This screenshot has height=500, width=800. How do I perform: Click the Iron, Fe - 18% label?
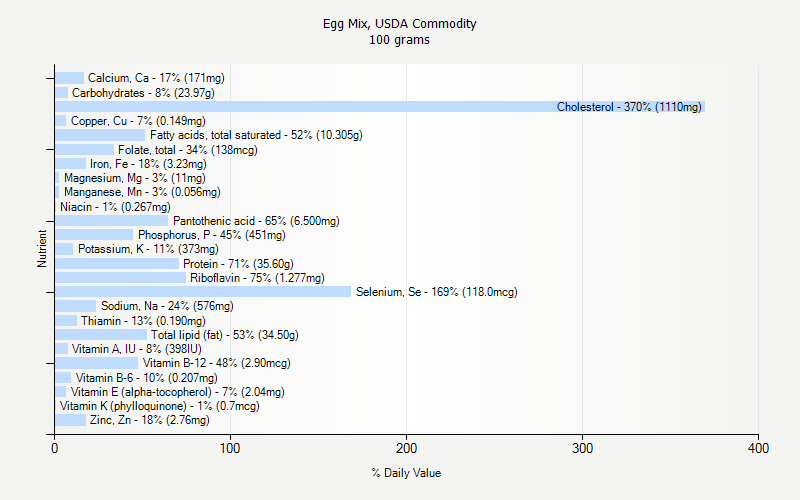tap(148, 164)
